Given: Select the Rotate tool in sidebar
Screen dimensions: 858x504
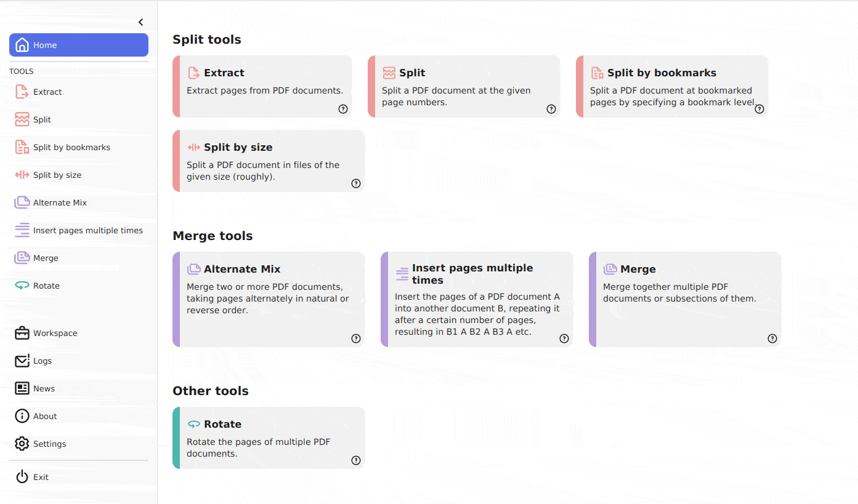Looking at the screenshot, I should [x=79, y=286].
